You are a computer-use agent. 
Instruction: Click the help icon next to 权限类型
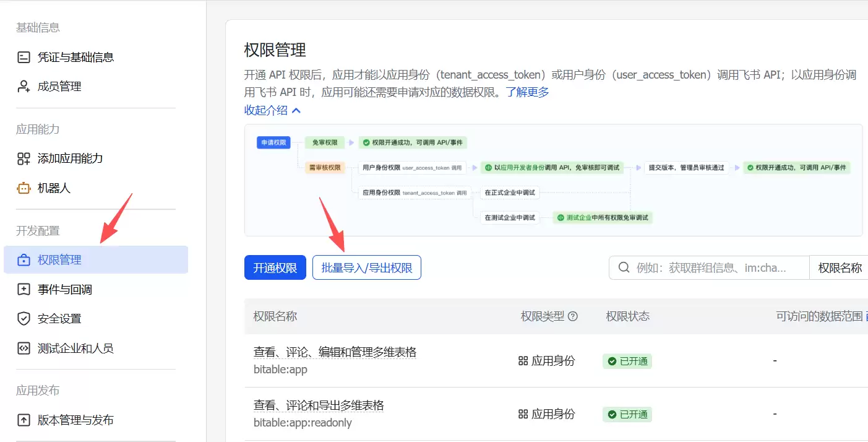[574, 316]
